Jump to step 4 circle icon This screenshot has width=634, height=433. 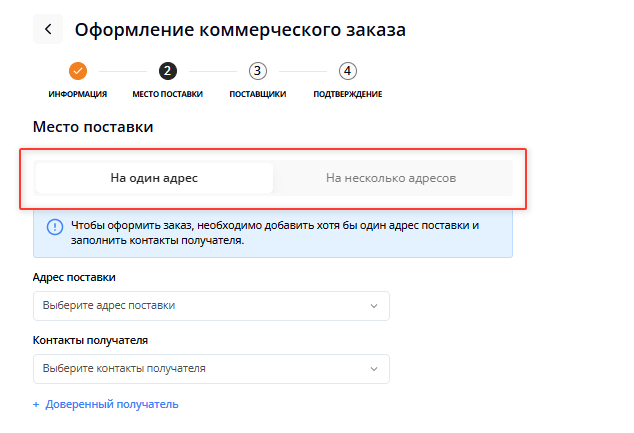tap(347, 71)
